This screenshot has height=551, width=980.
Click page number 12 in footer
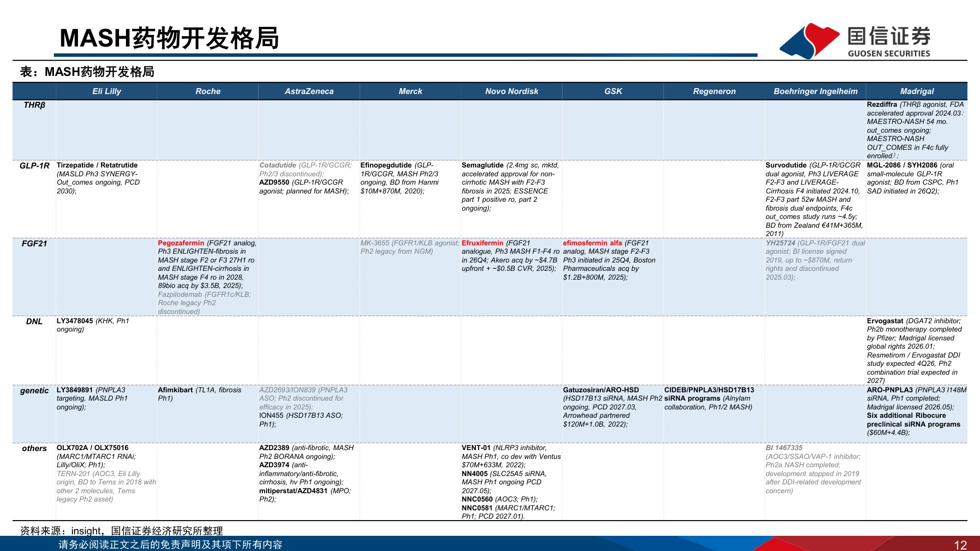click(x=960, y=545)
